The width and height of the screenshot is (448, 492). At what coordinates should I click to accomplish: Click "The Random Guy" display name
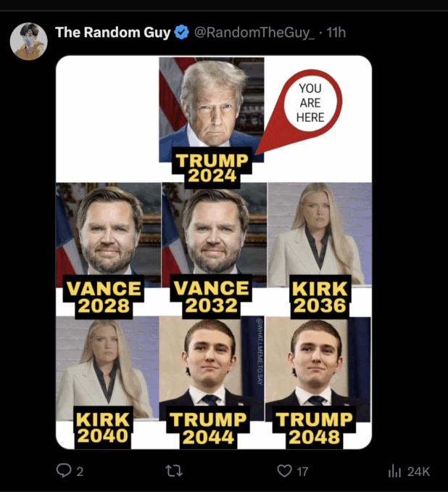112,33
